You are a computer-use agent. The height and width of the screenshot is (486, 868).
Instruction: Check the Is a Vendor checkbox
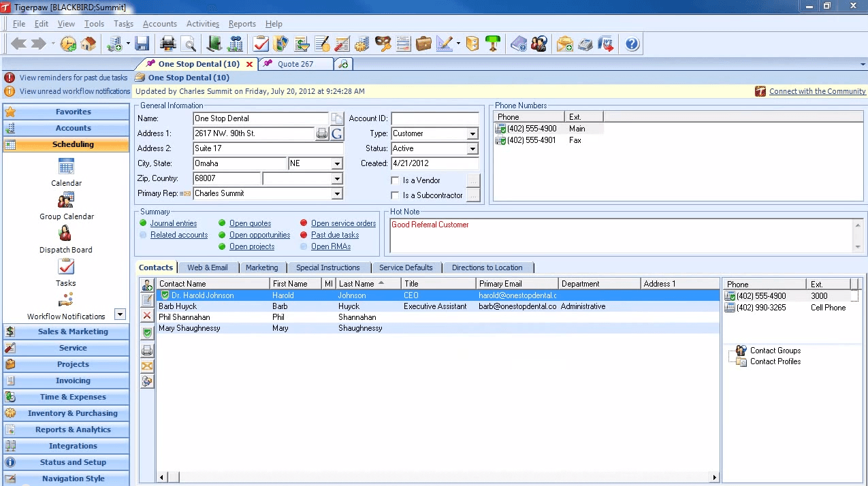pyautogui.click(x=393, y=180)
